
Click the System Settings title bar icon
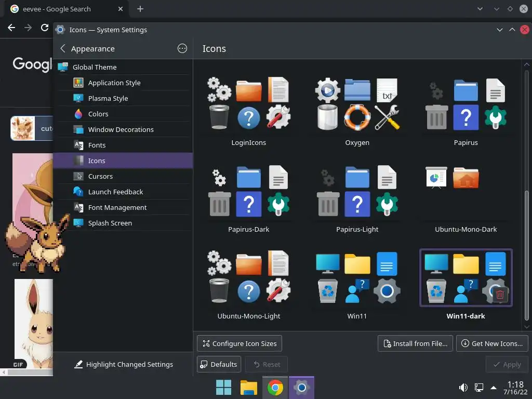pyautogui.click(x=60, y=30)
